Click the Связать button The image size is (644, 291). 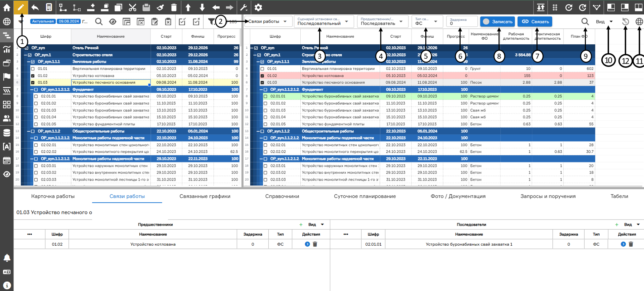(x=535, y=21)
